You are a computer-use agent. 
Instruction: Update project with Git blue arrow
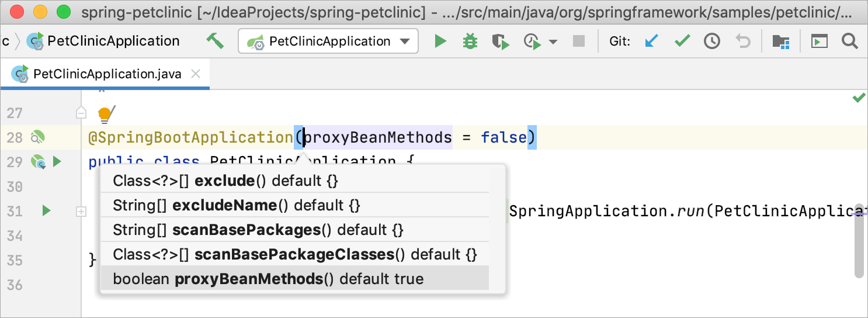tap(651, 41)
